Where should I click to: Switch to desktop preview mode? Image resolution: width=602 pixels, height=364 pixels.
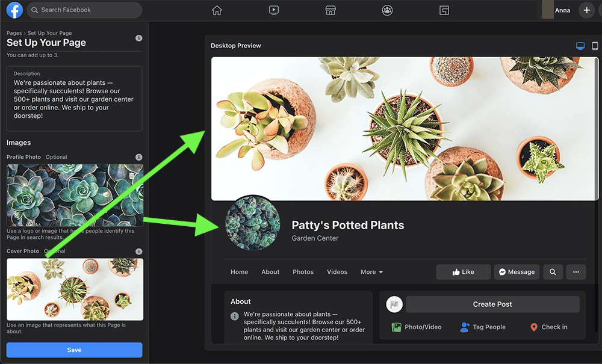580,46
